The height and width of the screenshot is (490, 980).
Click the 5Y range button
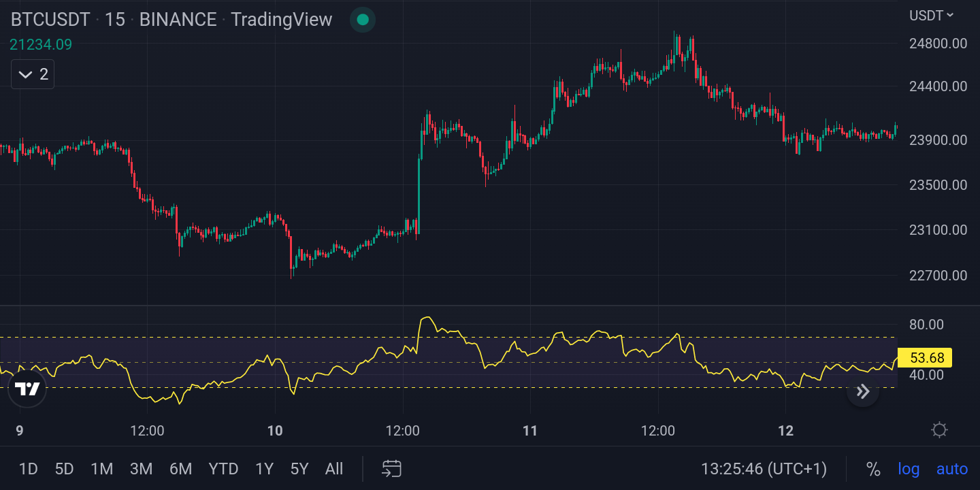point(299,469)
